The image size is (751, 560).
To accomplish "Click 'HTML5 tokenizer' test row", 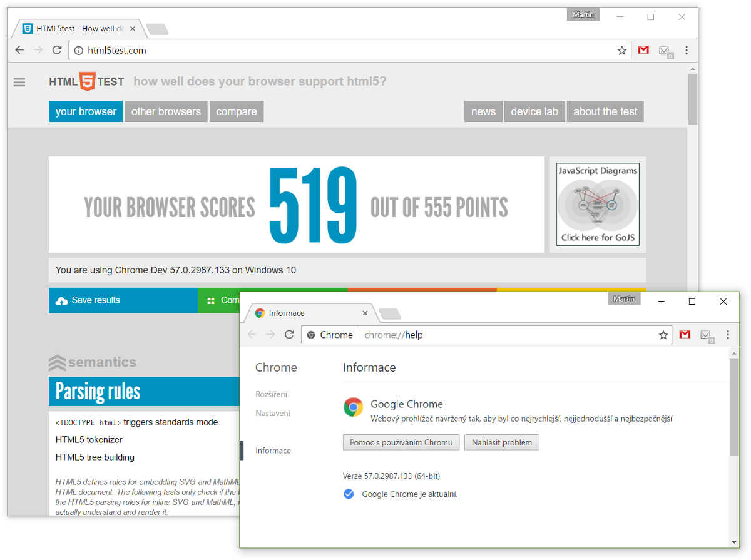I will click(x=89, y=440).
